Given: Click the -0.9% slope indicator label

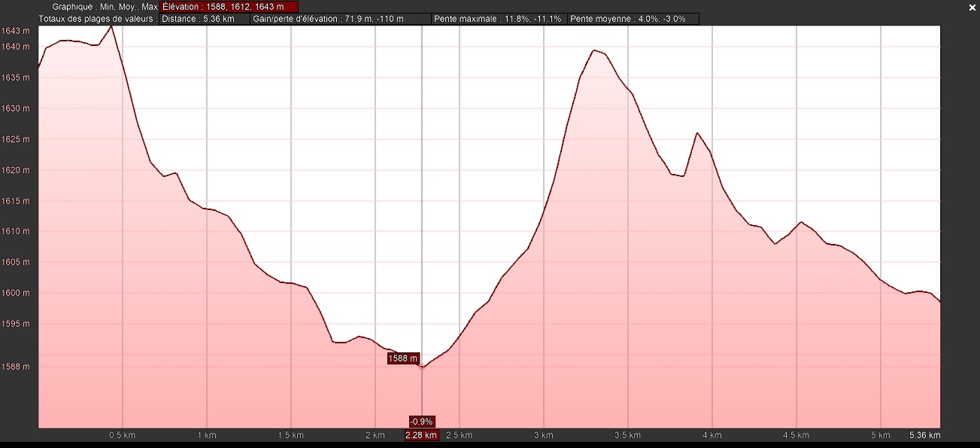Looking at the screenshot, I should [x=421, y=422].
